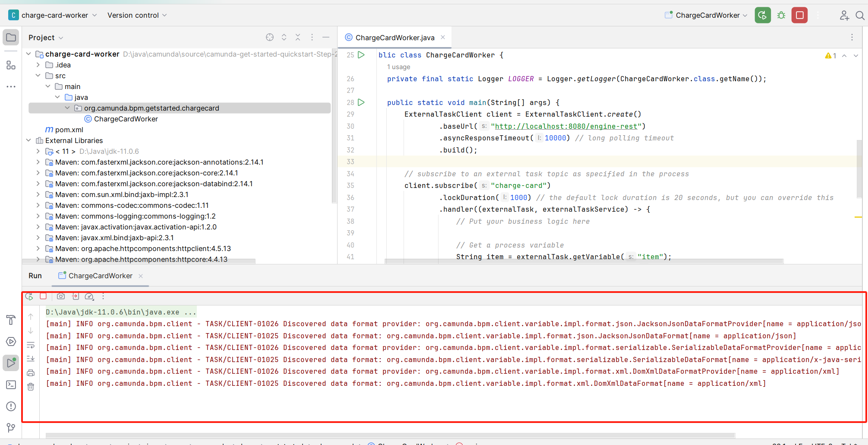Screen dimensions: 868x445
Task: Select opened file locate target icon
Action: (270, 37)
